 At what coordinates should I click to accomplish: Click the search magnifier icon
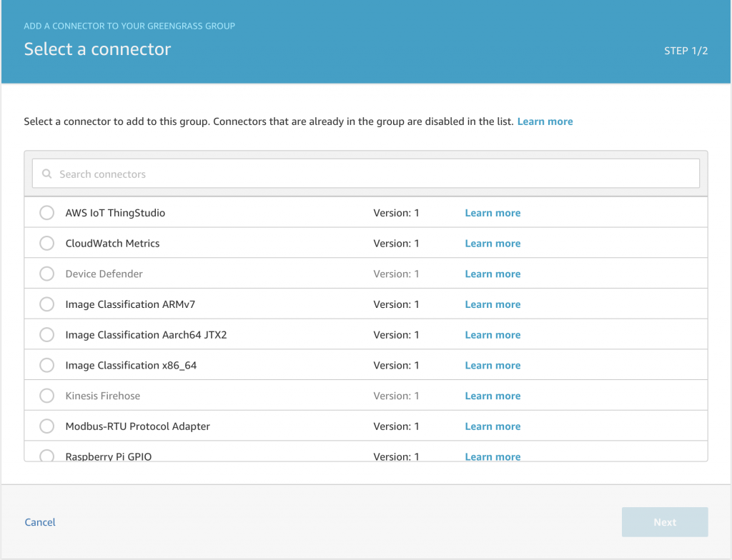tap(46, 174)
